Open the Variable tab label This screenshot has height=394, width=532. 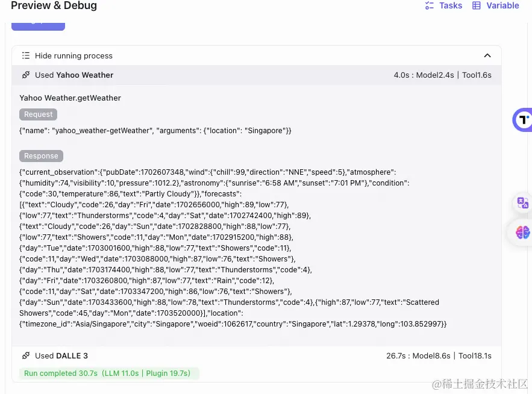(x=502, y=5)
